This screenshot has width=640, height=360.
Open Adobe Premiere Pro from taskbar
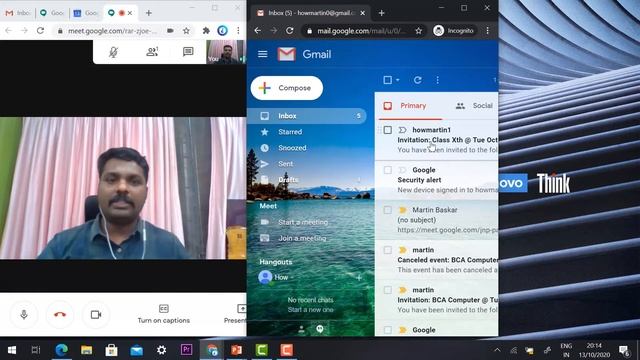[x=187, y=350]
